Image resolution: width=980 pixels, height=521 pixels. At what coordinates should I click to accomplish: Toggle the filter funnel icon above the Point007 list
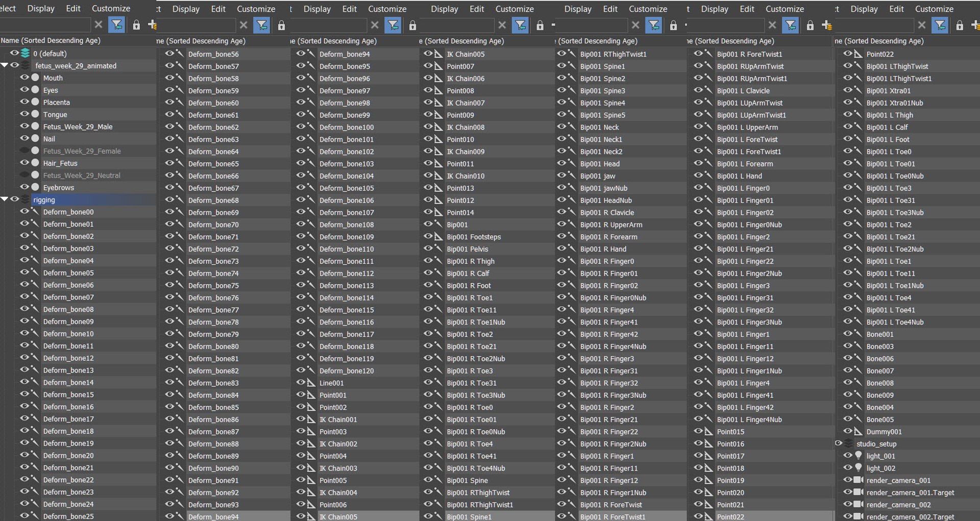521,25
